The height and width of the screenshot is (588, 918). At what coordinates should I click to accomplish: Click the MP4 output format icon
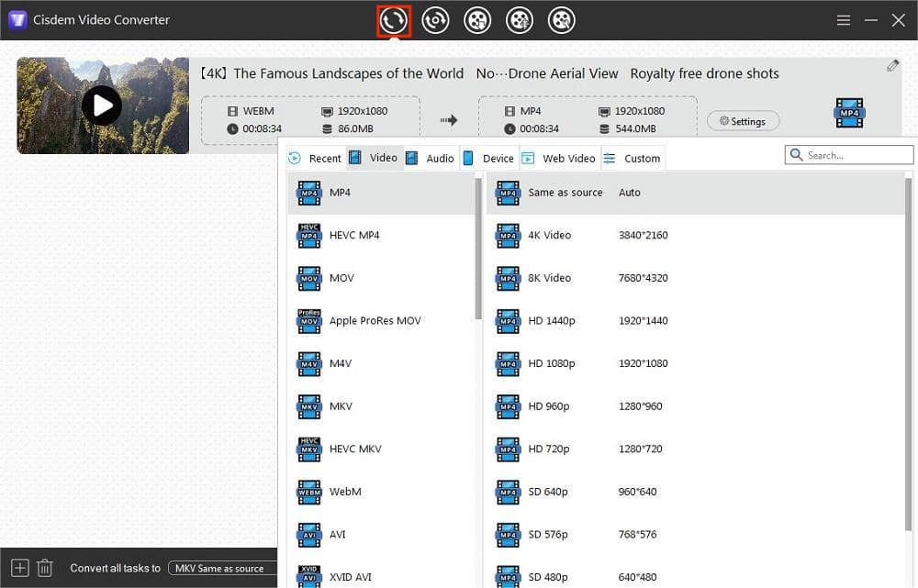pyautogui.click(x=849, y=113)
